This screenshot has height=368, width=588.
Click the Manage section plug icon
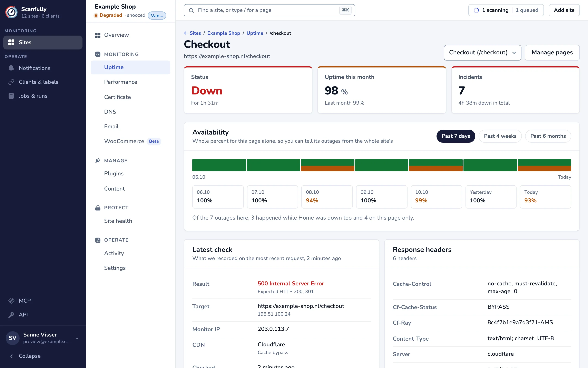(98, 161)
